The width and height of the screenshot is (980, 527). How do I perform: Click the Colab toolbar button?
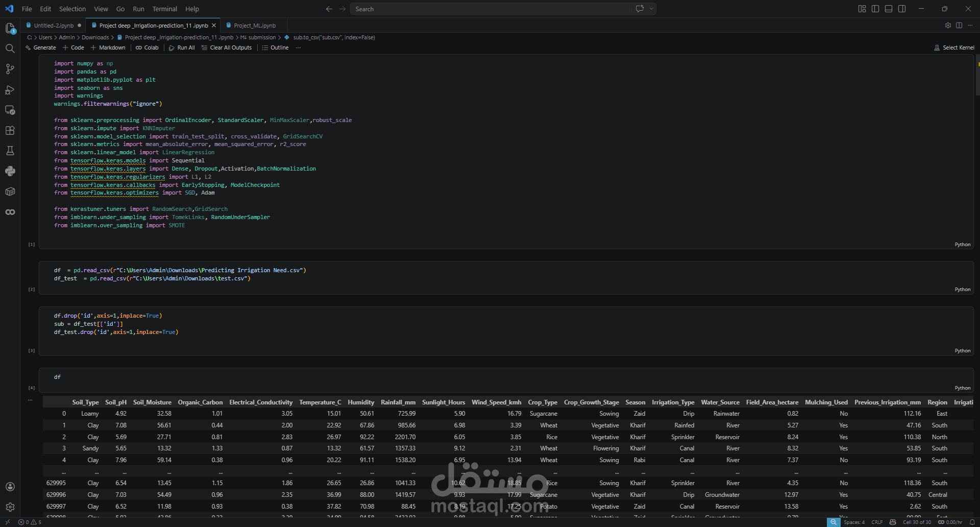tap(147, 47)
